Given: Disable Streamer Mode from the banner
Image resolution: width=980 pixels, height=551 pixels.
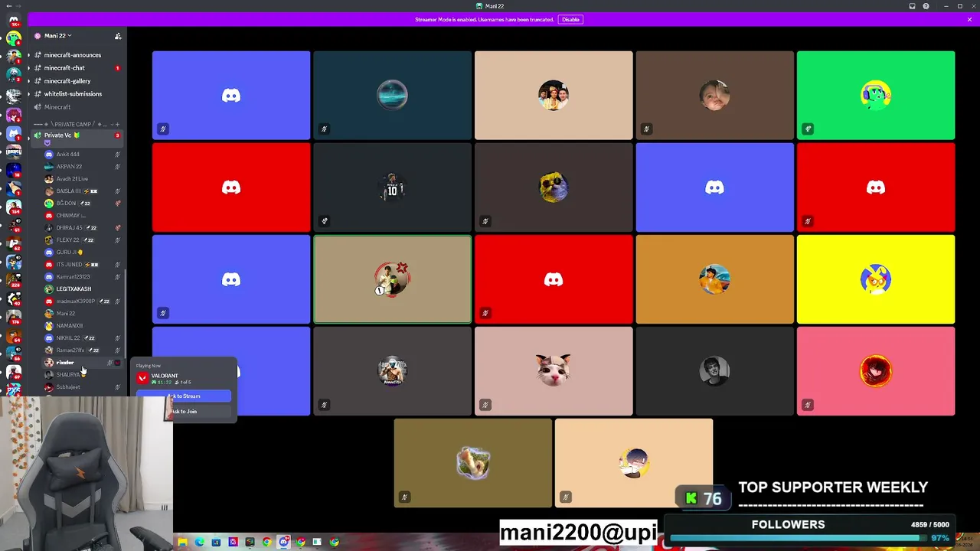Looking at the screenshot, I should (570, 19).
